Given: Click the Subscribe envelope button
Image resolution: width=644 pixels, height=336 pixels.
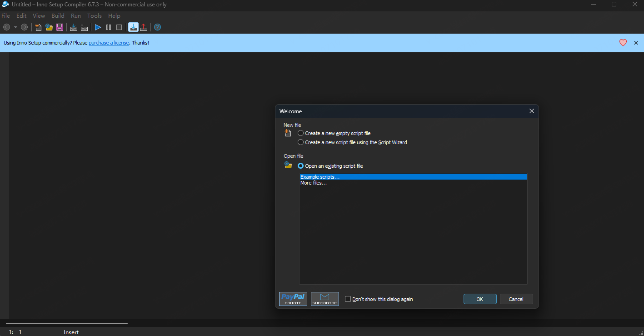Looking at the screenshot, I should [x=325, y=299].
